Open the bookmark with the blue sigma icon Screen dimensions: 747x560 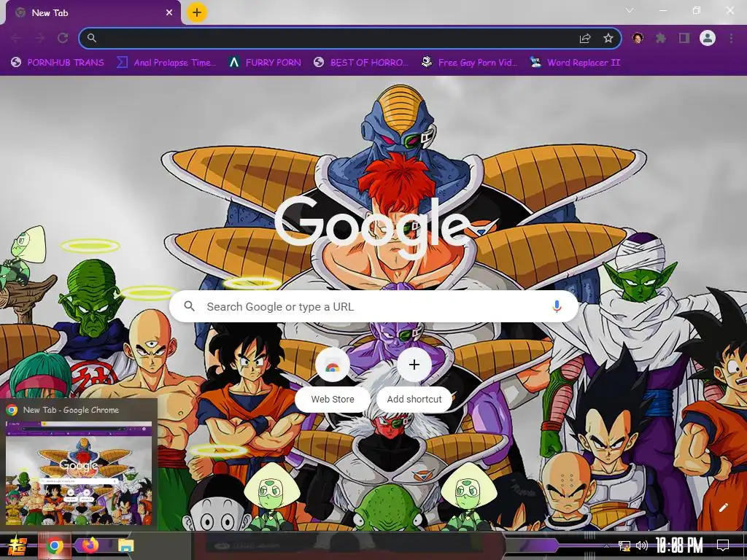[x=166, y=63]
